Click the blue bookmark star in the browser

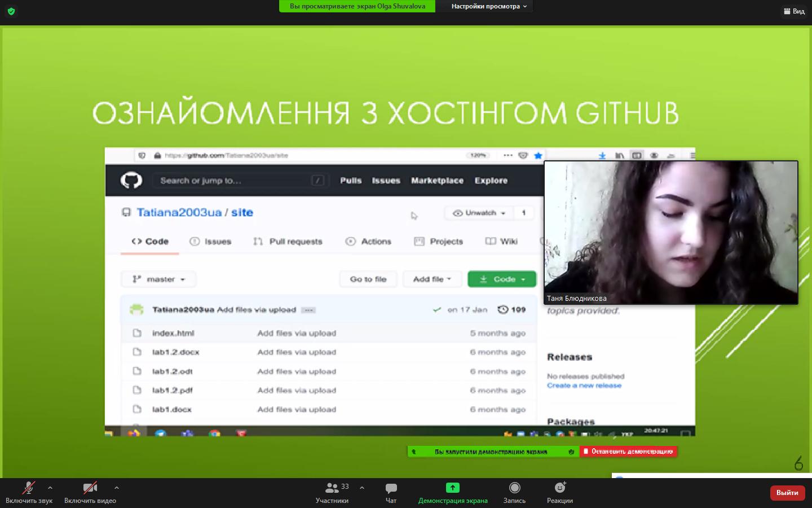point(539,156)
